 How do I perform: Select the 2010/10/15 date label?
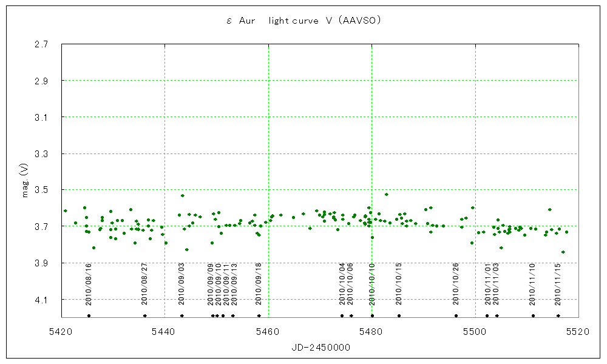coord(399,284)
